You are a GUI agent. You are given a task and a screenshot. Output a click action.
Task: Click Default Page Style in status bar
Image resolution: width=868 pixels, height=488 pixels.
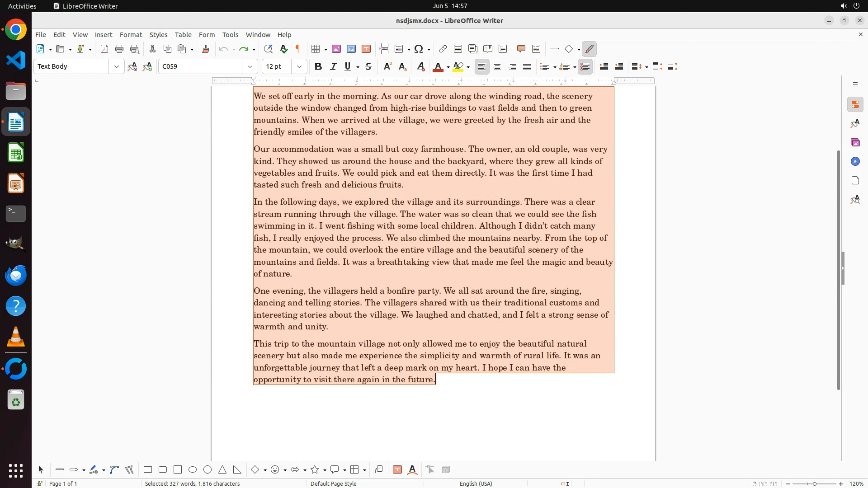(x=334, y=483)
